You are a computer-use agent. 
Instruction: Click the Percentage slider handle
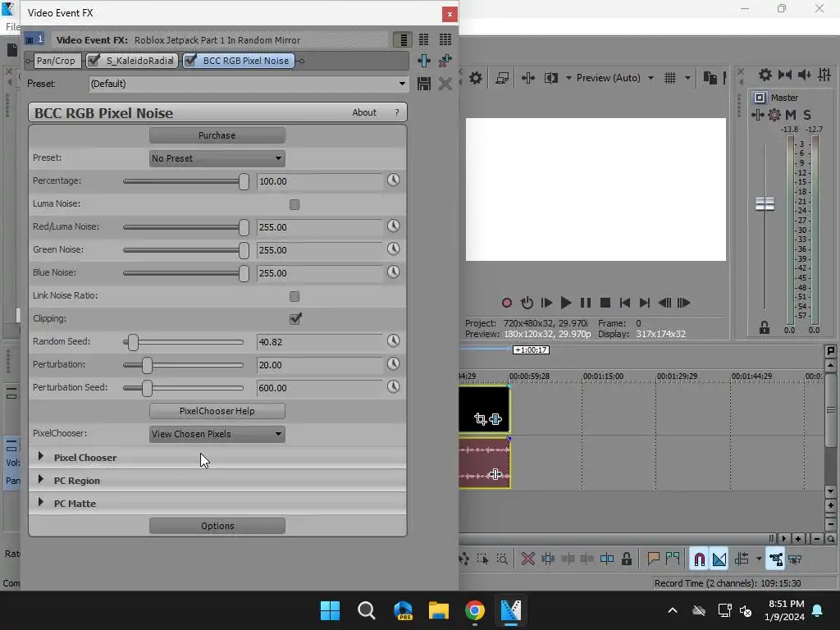point(244,181)
